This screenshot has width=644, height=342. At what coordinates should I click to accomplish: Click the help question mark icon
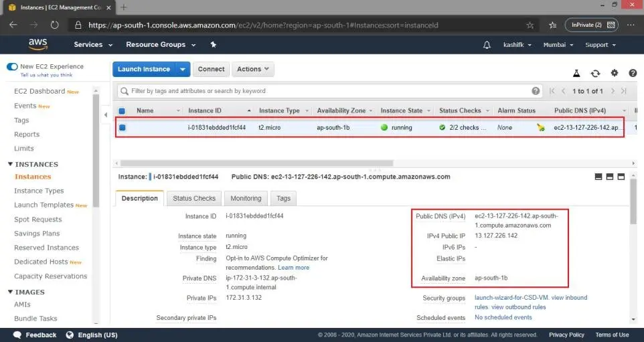point(633,73)
